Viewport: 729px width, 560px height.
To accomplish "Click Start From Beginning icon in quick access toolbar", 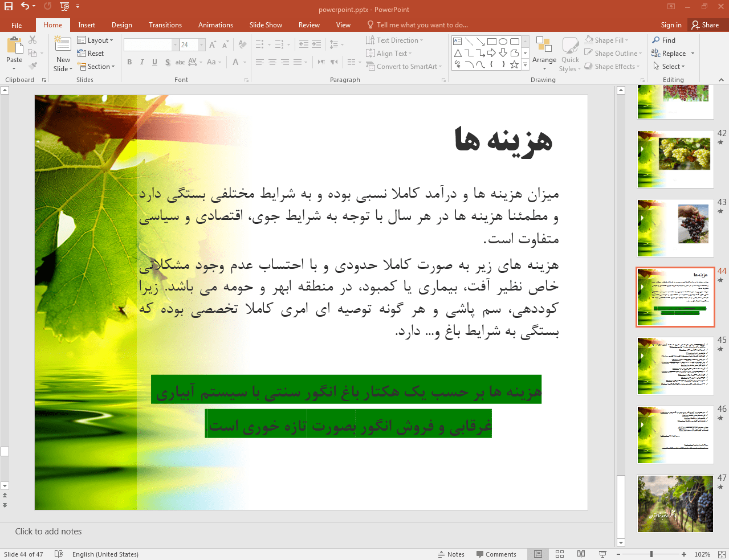I will [x=64, y=6].
